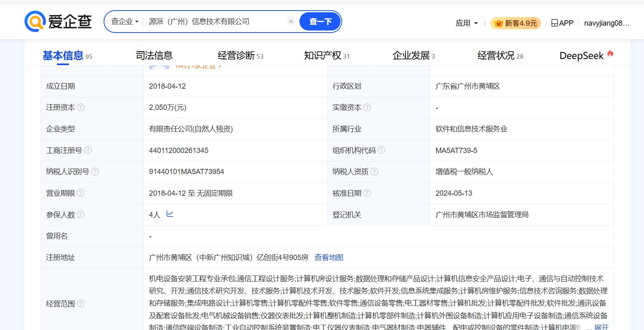Click the 广东省广州市黄埔区 value
This screenshot has height=330, width=644.
click(468, 86)
